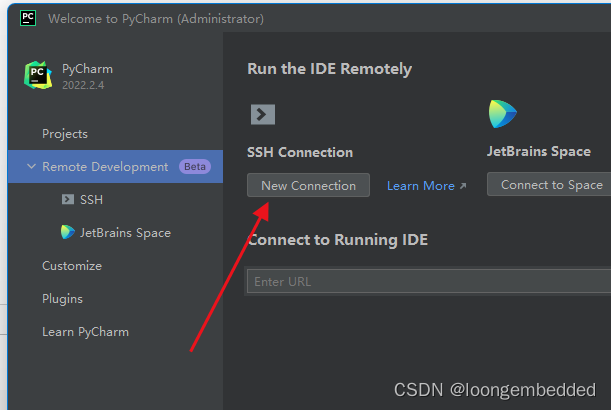Click the JetBrains Space icon in sidebar
This screenshot has width=611, height=410.
[x=67, y=232]
